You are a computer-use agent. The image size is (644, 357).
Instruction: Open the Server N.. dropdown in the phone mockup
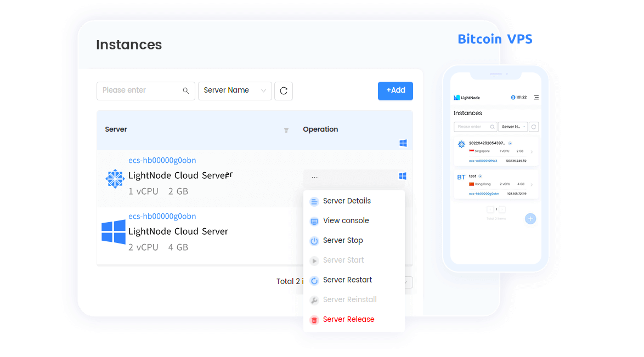[513, 127]
